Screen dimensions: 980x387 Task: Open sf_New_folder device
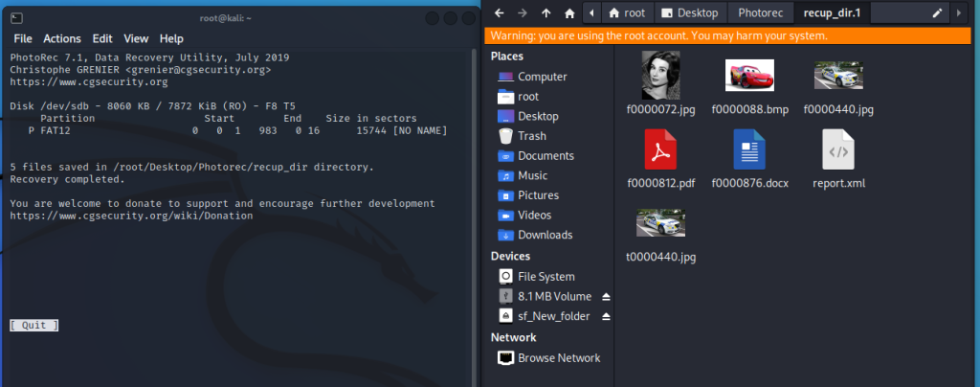point(545,316)
